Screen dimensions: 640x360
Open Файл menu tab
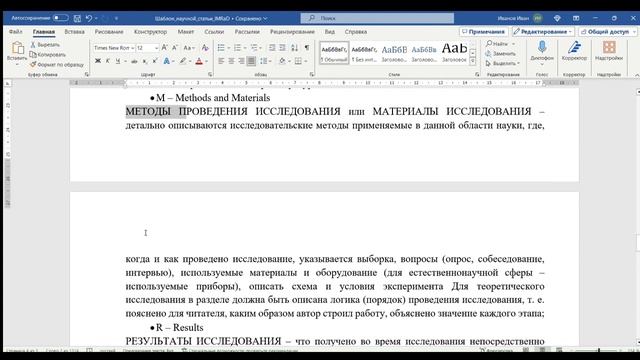pyautogui.click(x=16, y=31)
